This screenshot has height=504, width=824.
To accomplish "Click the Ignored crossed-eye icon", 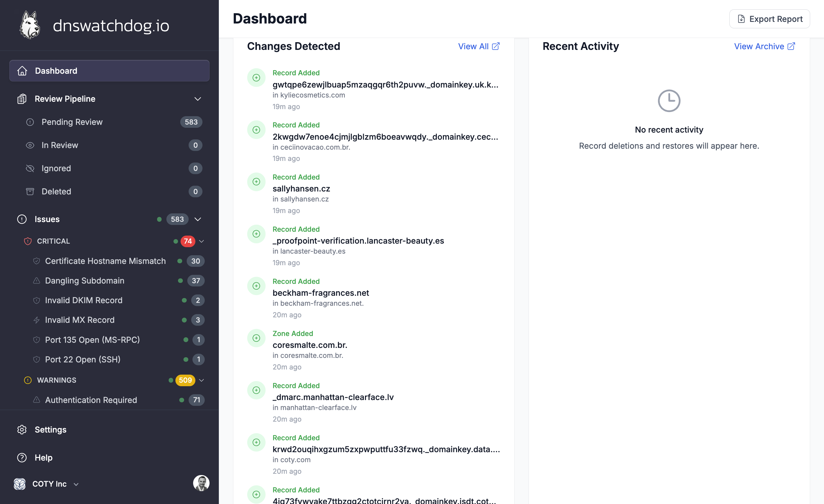I will pos(30,168).
